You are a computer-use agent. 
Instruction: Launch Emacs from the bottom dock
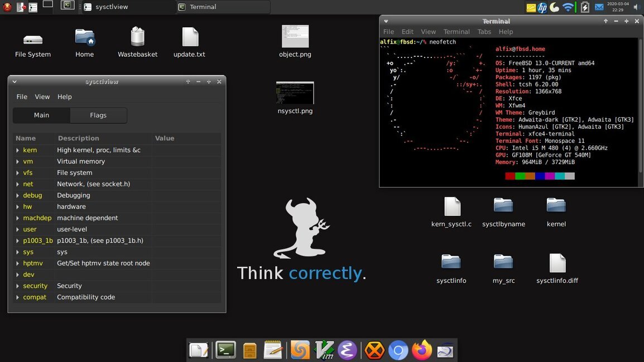[347, 350]
